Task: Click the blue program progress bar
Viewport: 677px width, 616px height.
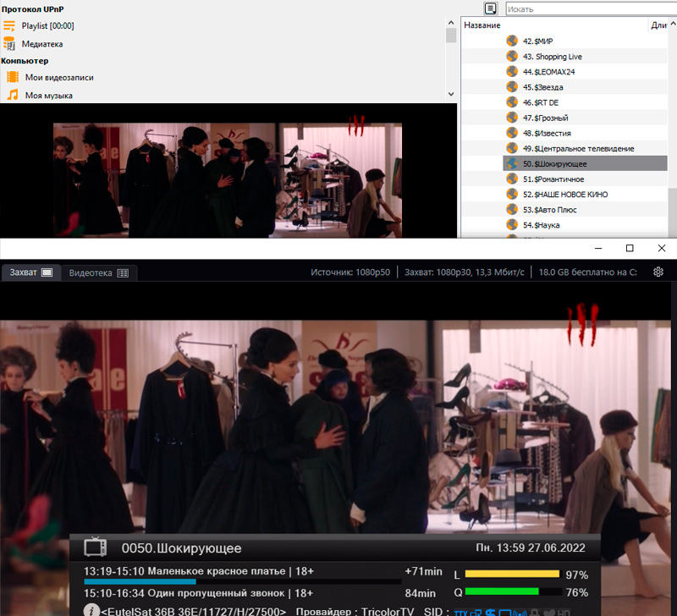Action: (140, 582)
